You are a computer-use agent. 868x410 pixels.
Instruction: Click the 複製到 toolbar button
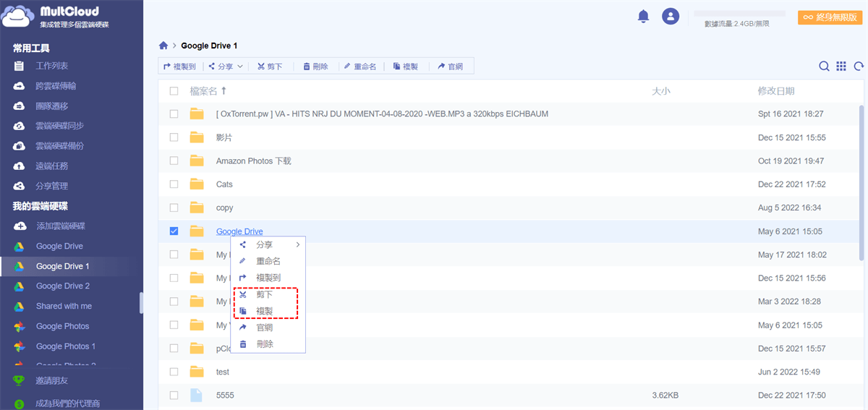pyautogui.click(x=179, y=67)
